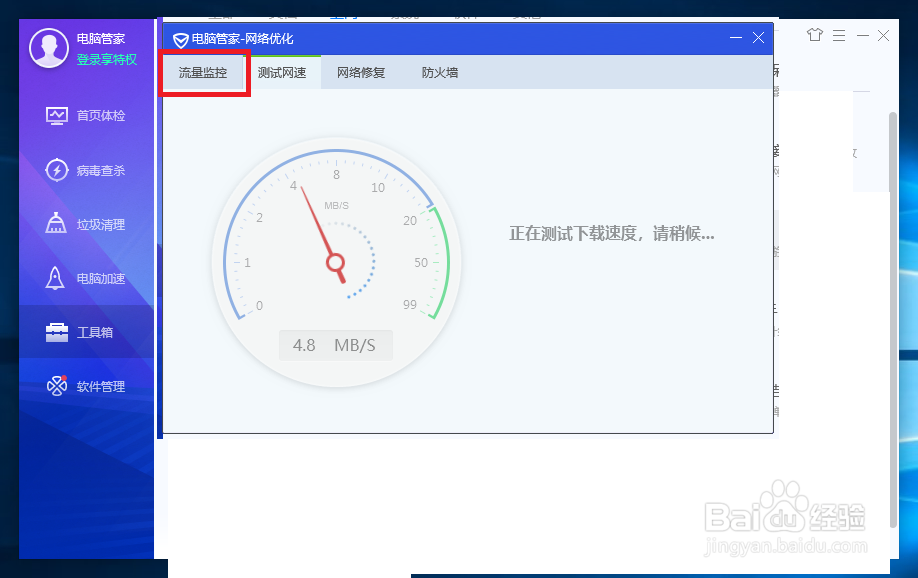Viewport: 918px width, 578px height.
Task: Click the 正在测试下载速度 status text
Action: [x=612, y=234]
